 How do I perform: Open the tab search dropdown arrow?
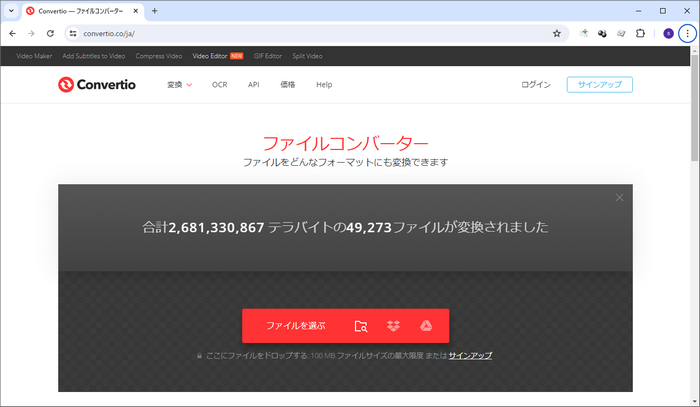(10, 10)
